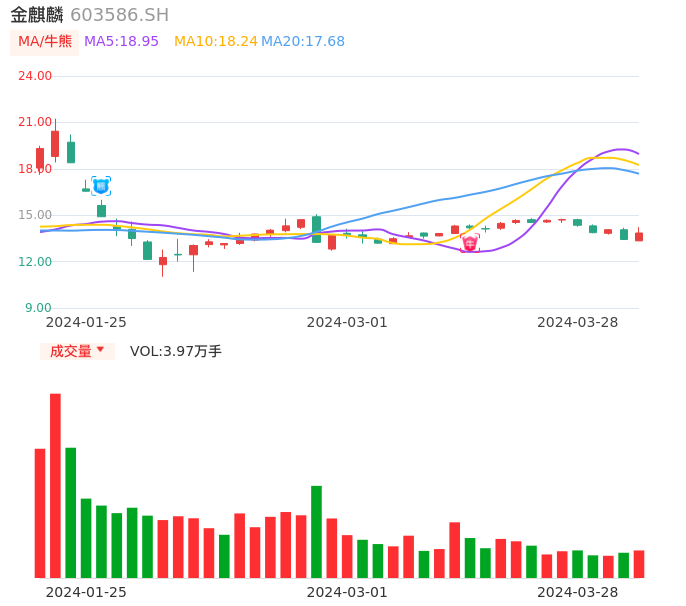Click the MA5:18.95 legend label

(x=121, y=42)
